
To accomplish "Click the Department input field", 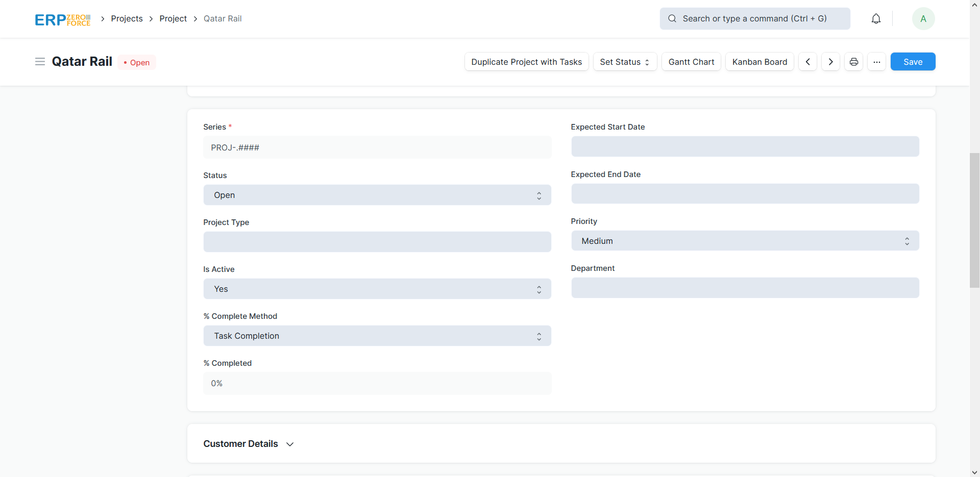I will (x=745, y=288).
